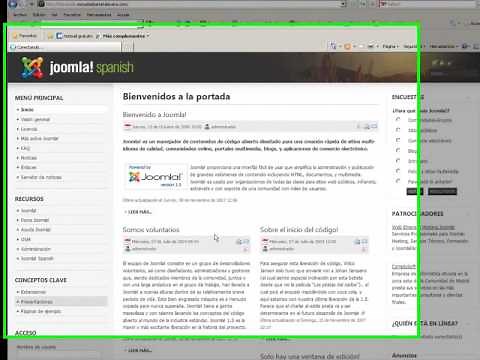This screenshot has height=360, width=480.
Task: Click the first sponsor link under Patrocinadores
Action: 423,227
